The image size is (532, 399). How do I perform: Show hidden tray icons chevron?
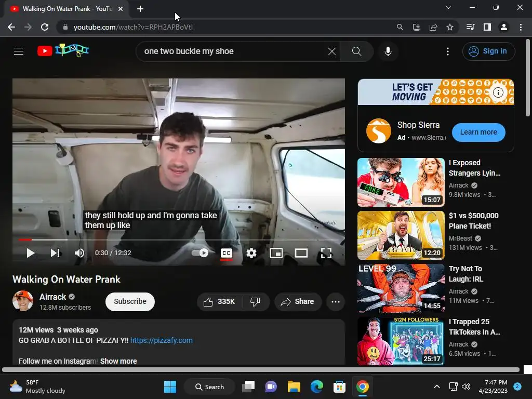[x=437, y=387]
